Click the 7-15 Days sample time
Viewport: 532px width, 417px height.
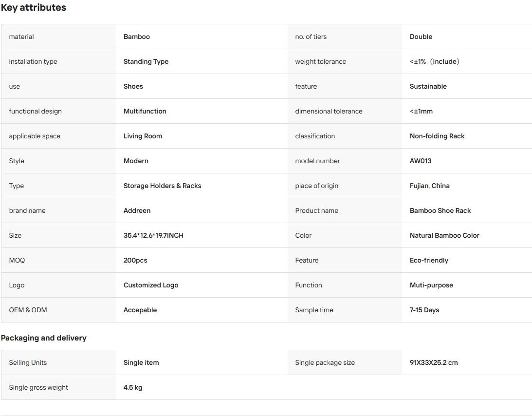pyautogui.click(x=424, y=310)
